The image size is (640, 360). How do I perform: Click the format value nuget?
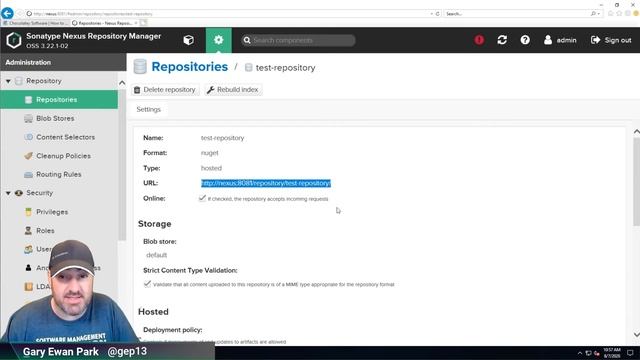[210, 153]
